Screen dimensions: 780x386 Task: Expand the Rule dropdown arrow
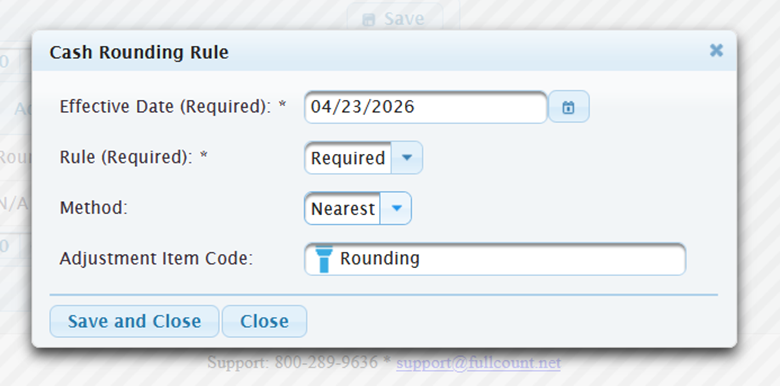tap(406, 158)
